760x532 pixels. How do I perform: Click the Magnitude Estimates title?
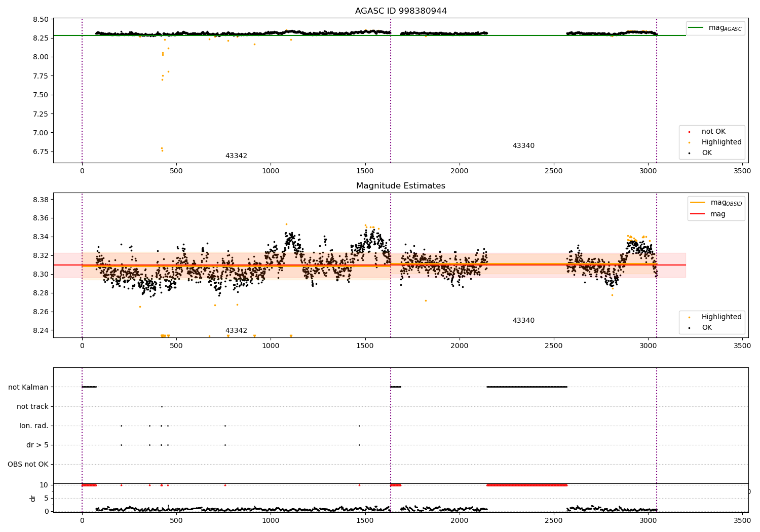pos(401,186)
